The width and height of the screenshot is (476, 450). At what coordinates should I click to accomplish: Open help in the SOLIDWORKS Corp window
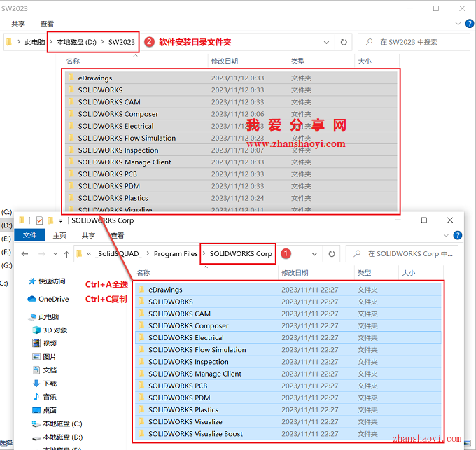pos(458,235)
